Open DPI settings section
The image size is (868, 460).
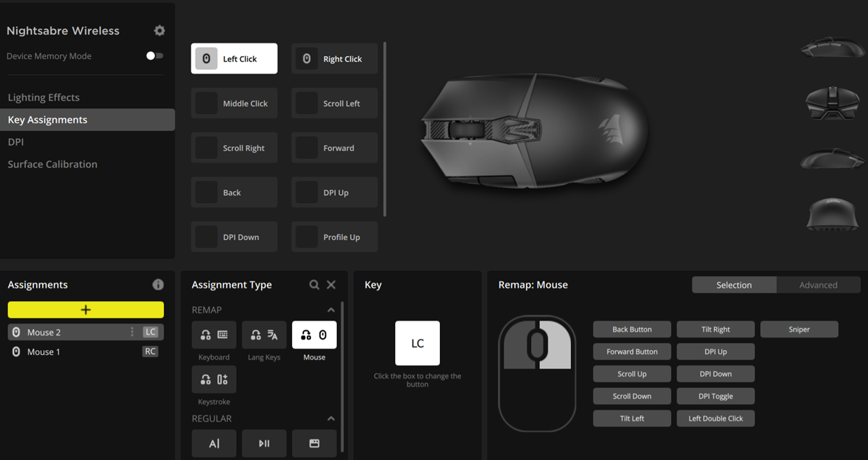pos(15,141)
